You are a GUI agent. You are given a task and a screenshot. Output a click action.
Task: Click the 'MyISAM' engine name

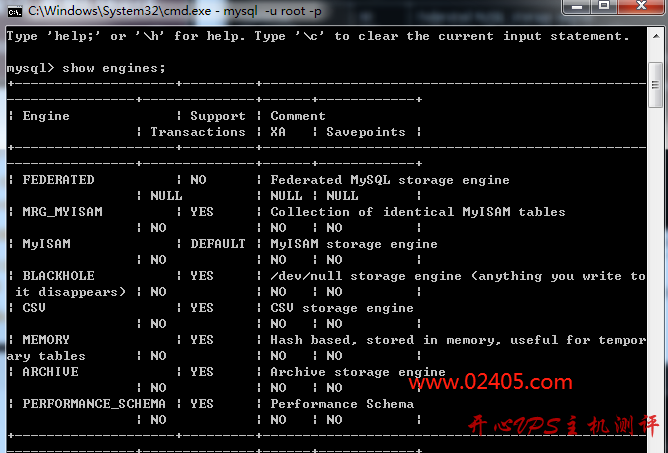click(x=46, y=244)
